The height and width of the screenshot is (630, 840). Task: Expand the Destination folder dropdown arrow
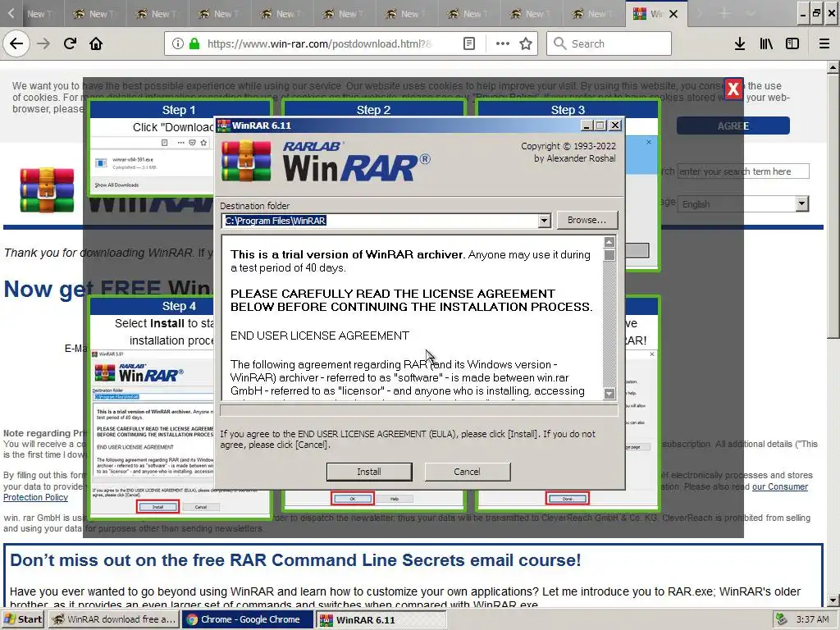click(x=545, y=221)
